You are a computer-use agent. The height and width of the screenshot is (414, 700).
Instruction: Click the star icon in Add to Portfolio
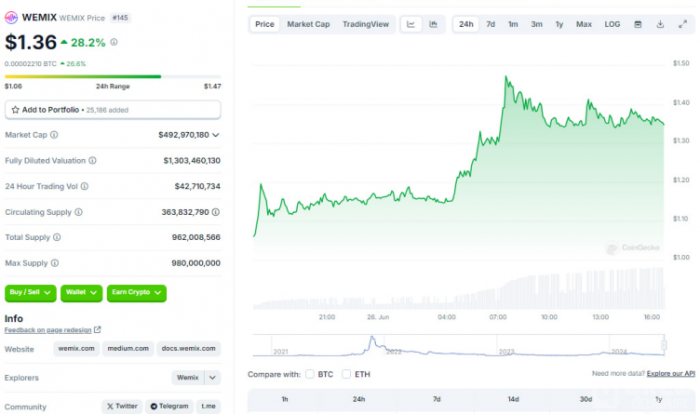pyautogui.click(x=15, y=110)
